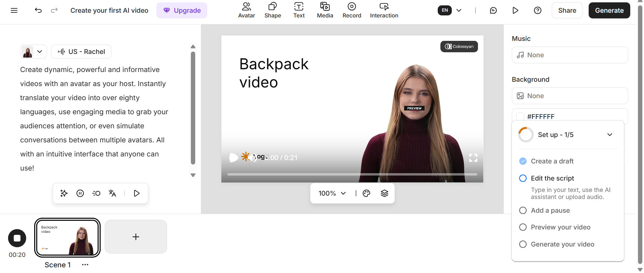This screenshot has width=644, height=273.
Task: Open the Avatar tool
Action: [247, 10]
